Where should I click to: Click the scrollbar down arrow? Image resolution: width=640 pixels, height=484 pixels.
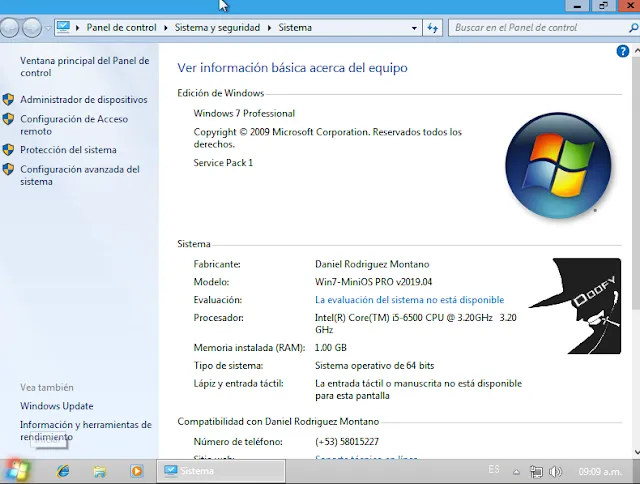637,452
